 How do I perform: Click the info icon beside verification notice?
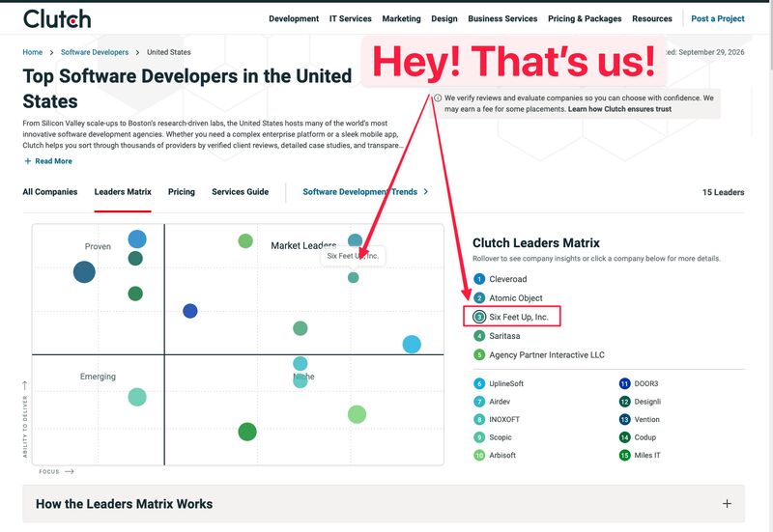[438, 98]
